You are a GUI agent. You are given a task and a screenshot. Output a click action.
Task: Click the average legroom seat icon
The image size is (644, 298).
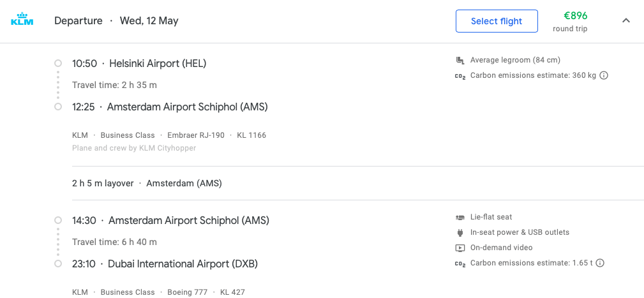coord(460,61)
